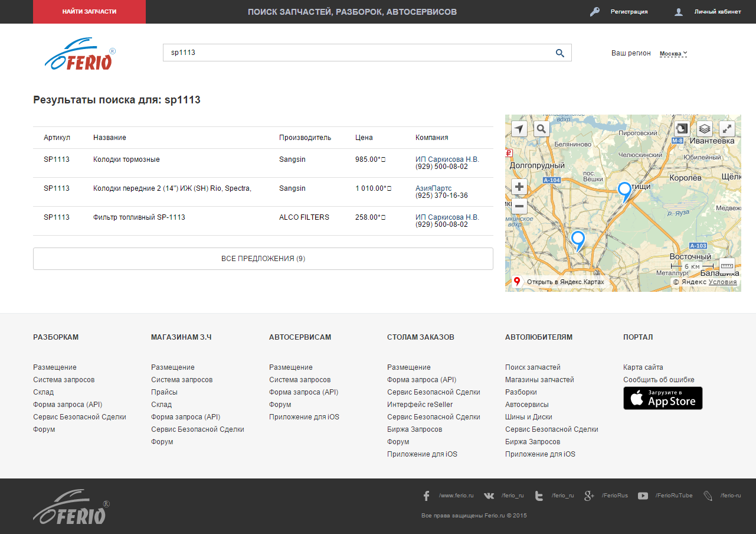Open Карта сайта link

coord(643,367)
